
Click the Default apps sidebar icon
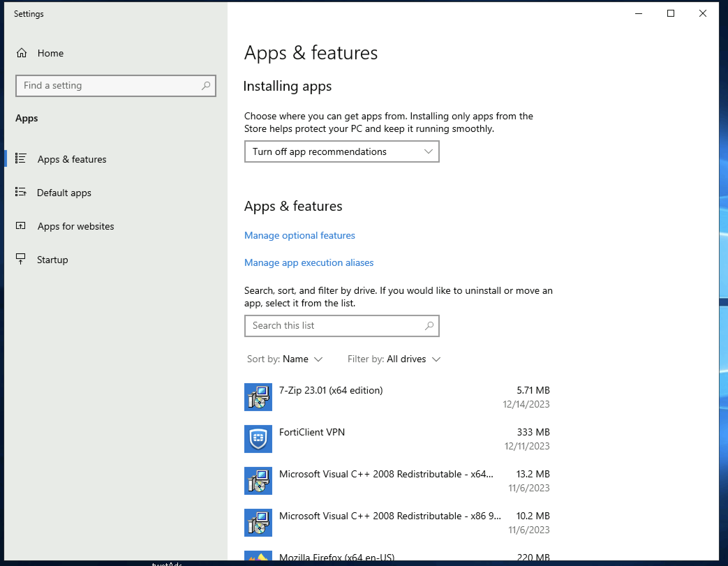[x=21, y=192]
